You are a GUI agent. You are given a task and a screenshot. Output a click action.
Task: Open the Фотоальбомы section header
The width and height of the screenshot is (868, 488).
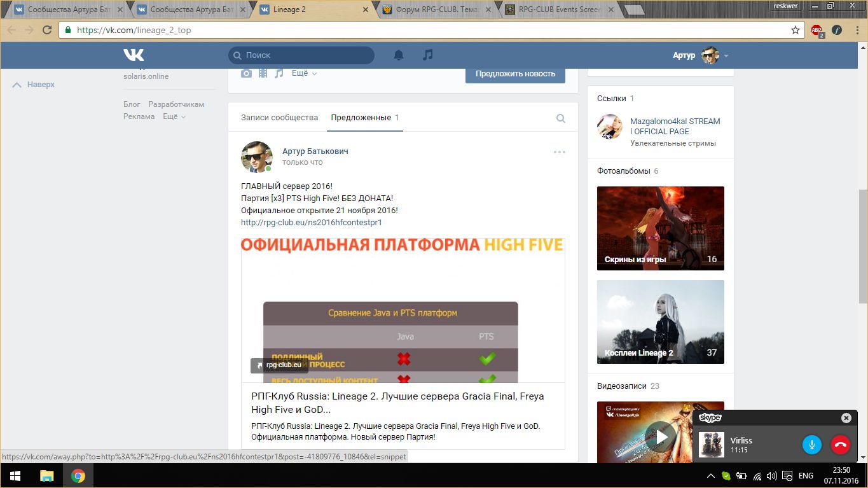(623, 171)
